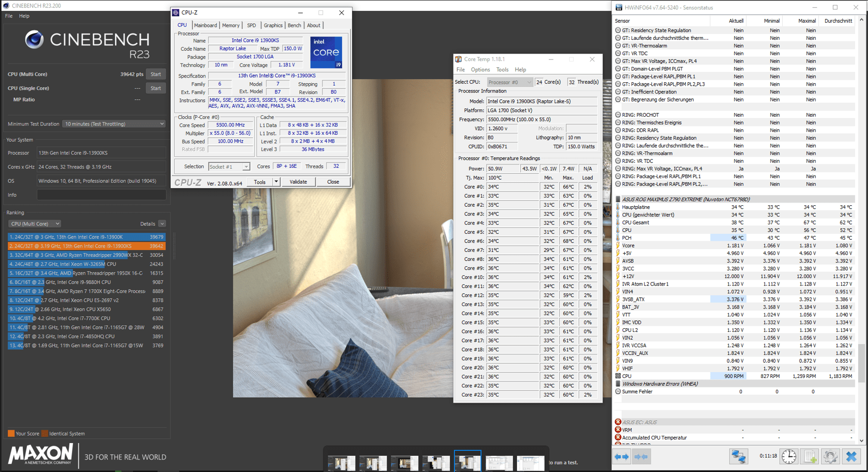Open Core Temp Options menu
The height and width of the screenshot is (472, 868).
click(481, 70)
